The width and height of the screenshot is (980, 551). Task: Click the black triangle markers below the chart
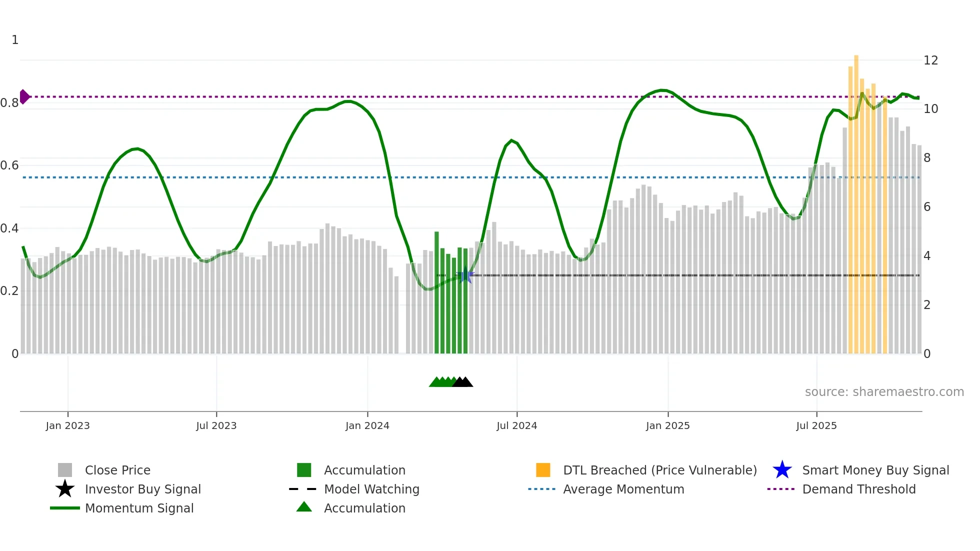coord(463,382)
